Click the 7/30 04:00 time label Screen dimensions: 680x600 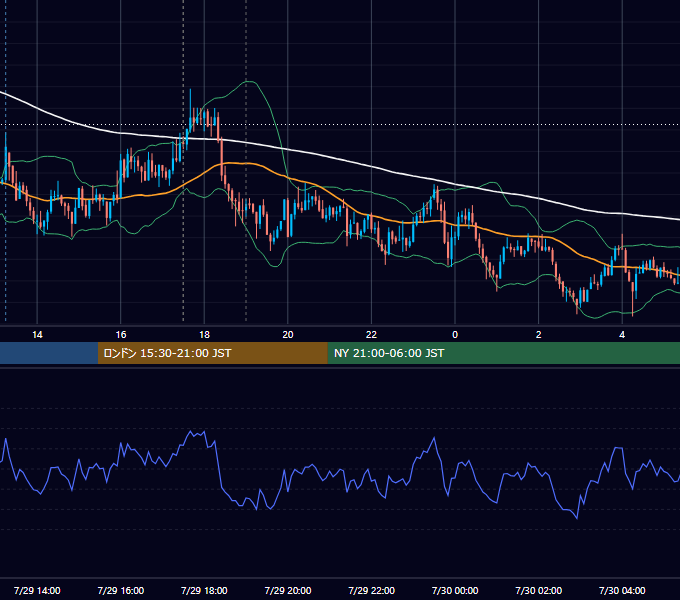click(622, 590)
